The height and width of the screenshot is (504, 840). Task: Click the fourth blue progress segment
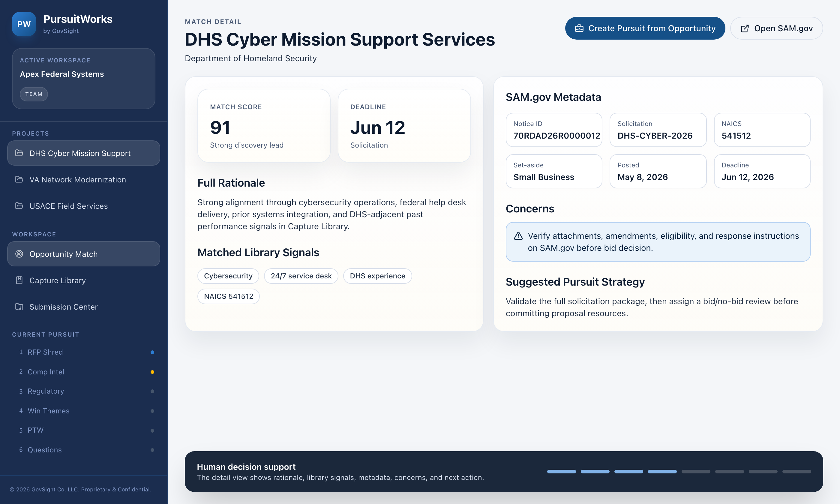662,471
